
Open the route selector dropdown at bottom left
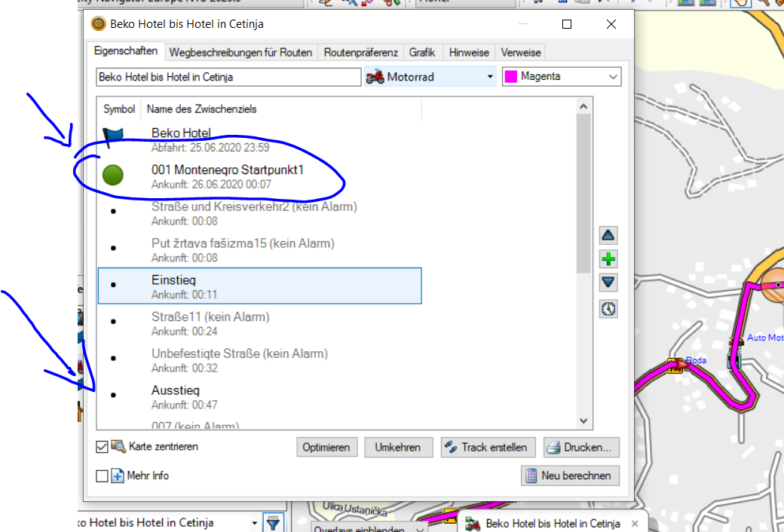[x=254, y=522]
